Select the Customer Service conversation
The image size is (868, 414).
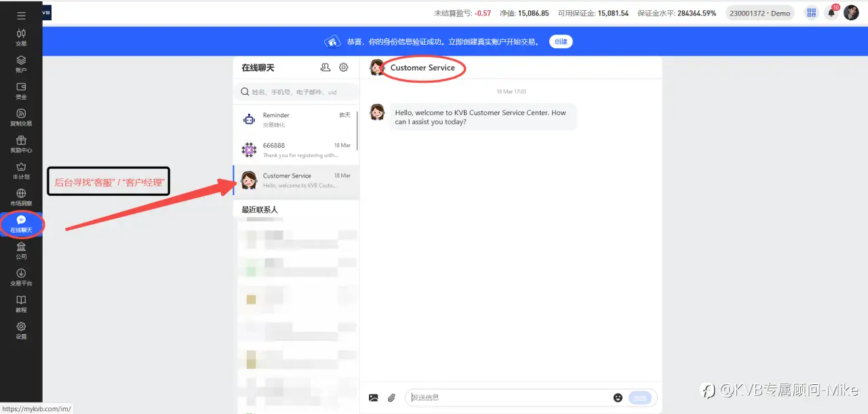(296, 180)
